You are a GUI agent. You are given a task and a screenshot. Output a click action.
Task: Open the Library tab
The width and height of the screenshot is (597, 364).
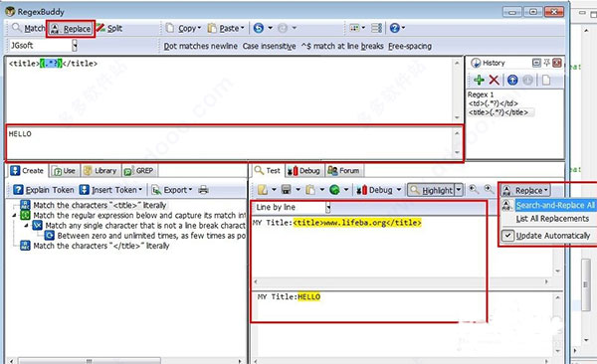[100, 171]
